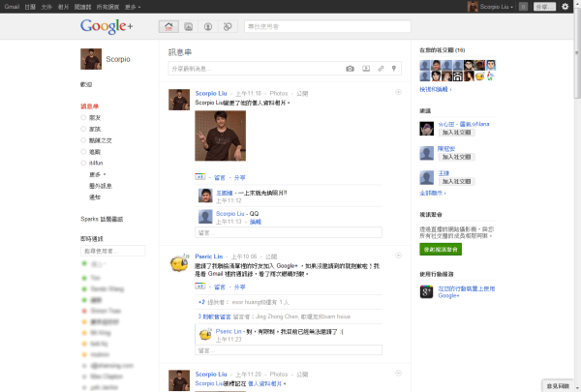Expand the top bar more menu after Reader
Screen dimensions: 581x392
[x=133, y=7]
